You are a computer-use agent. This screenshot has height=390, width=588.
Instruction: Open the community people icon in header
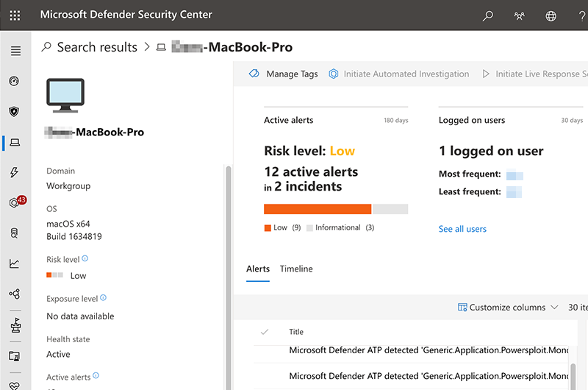point(520,15)
